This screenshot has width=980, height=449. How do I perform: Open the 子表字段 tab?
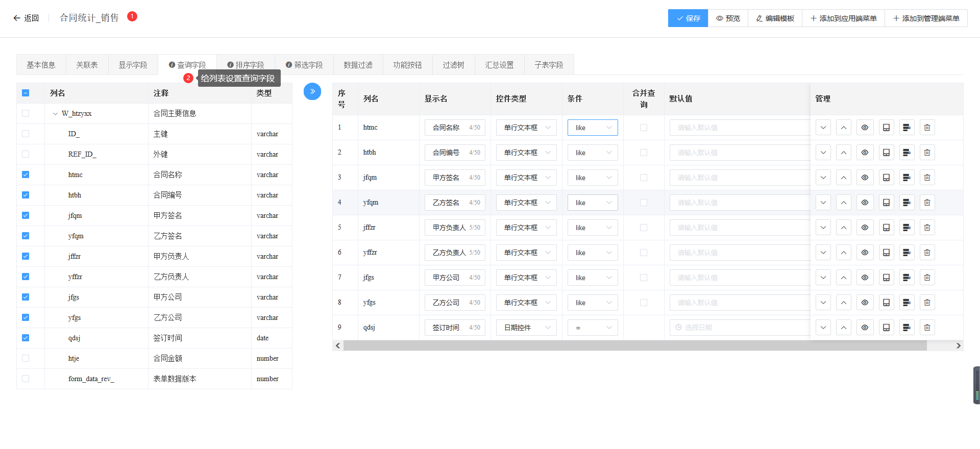[549, 65]
